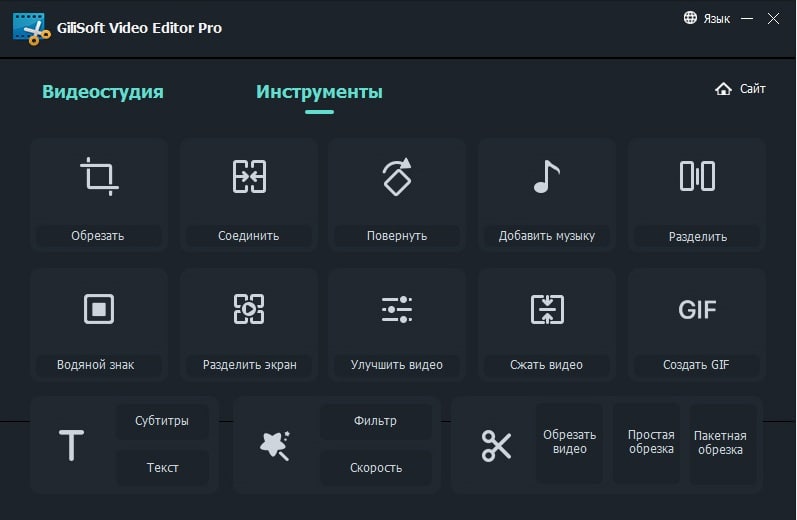Click the globe language icon

coord(690,18)
